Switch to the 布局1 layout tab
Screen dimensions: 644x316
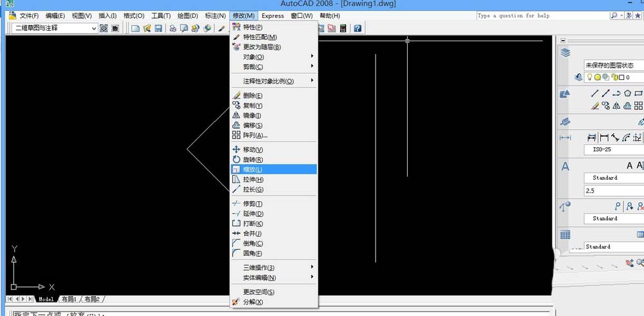pyautogui.click(x=70, y=299)
